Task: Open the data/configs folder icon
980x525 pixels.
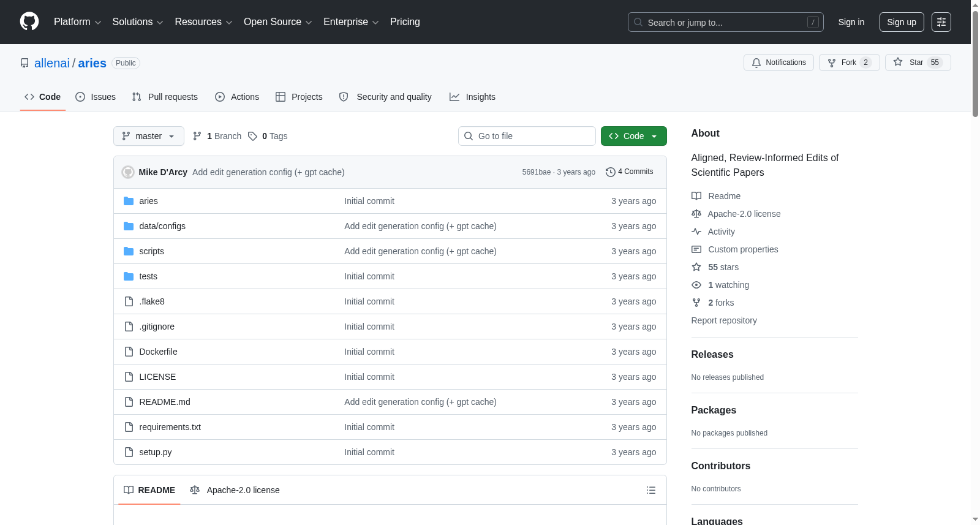Action: [129, 226]
